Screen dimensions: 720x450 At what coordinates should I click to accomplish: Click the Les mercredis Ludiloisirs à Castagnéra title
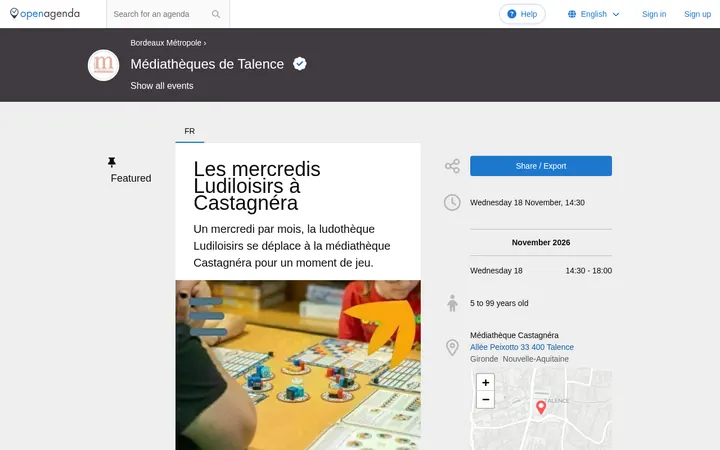(257, 186)
